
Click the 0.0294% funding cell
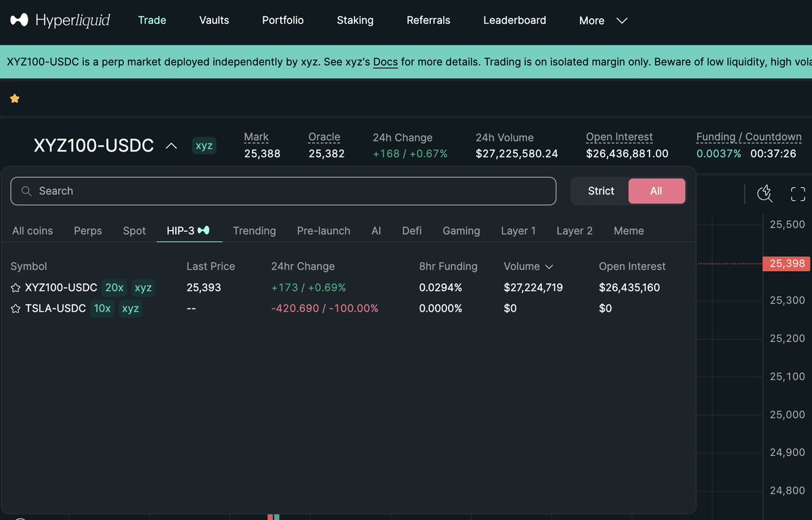point(441,287)
